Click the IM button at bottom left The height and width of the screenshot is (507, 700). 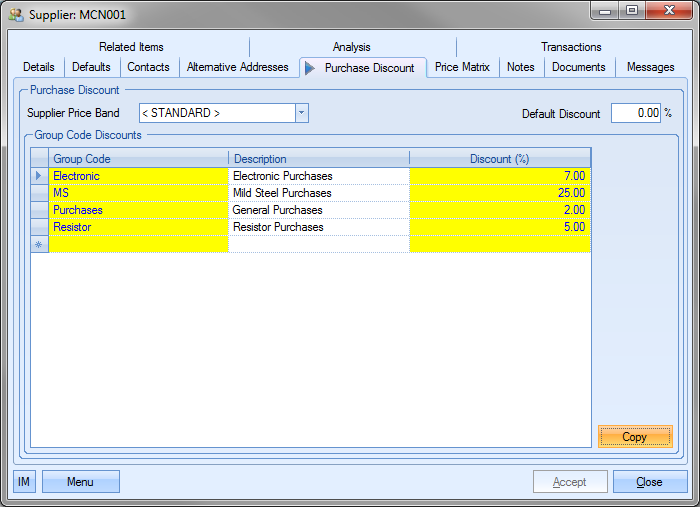pyautogui.click(x=24, y=482)
